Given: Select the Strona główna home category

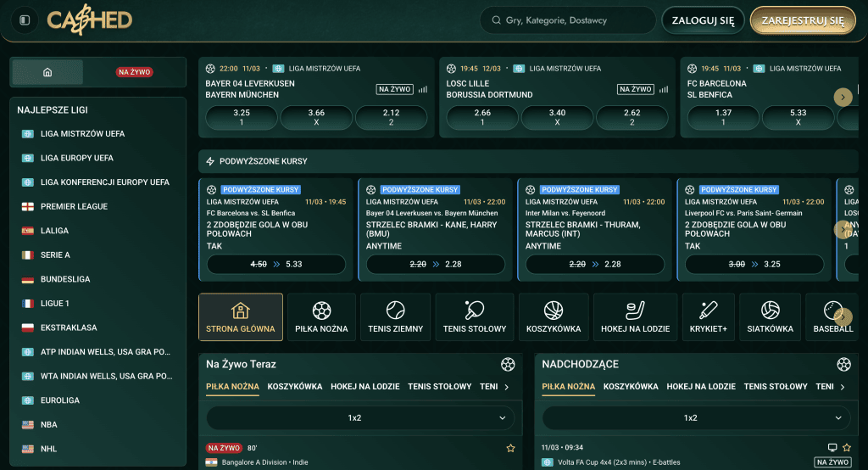Looking at the screenshot, I should click(x=240, y=317).
